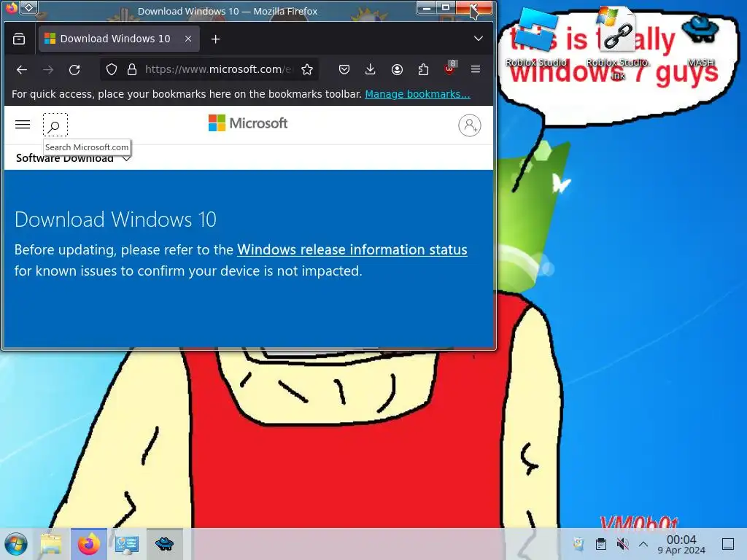Click the forward navigation arrow
Image resolution: width=747 pixels, height=560 pixels.
(x=47, y=69)
